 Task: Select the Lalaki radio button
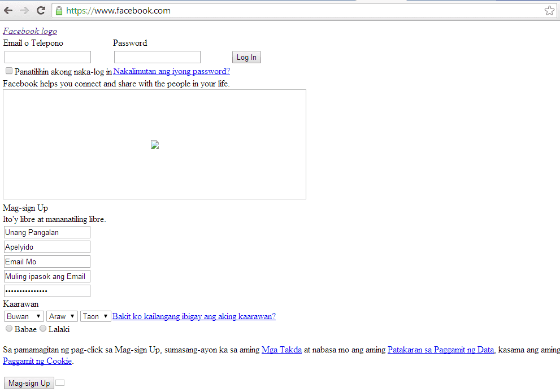(x=43, y=328)
